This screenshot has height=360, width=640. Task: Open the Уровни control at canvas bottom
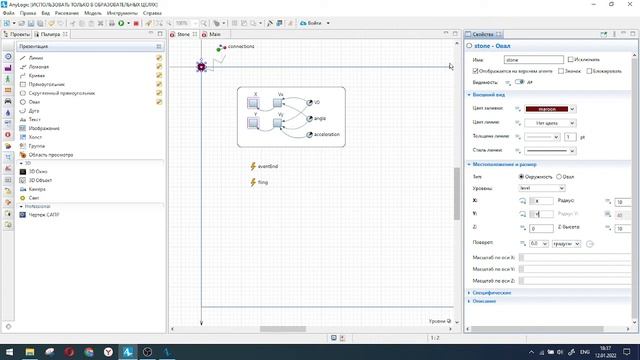(440, 321)
